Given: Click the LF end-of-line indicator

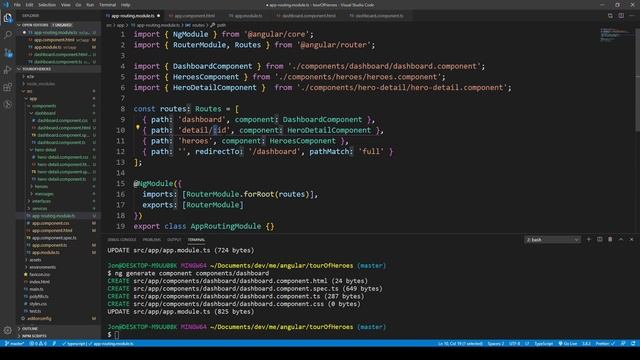Looking at the screenshot, I should click(527, 344).
